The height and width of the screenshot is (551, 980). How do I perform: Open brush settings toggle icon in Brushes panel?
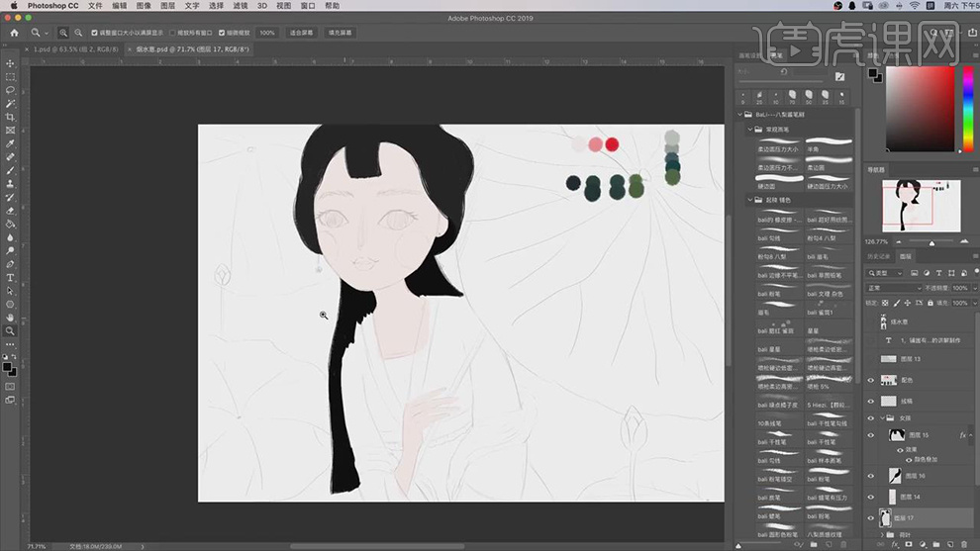840,77
